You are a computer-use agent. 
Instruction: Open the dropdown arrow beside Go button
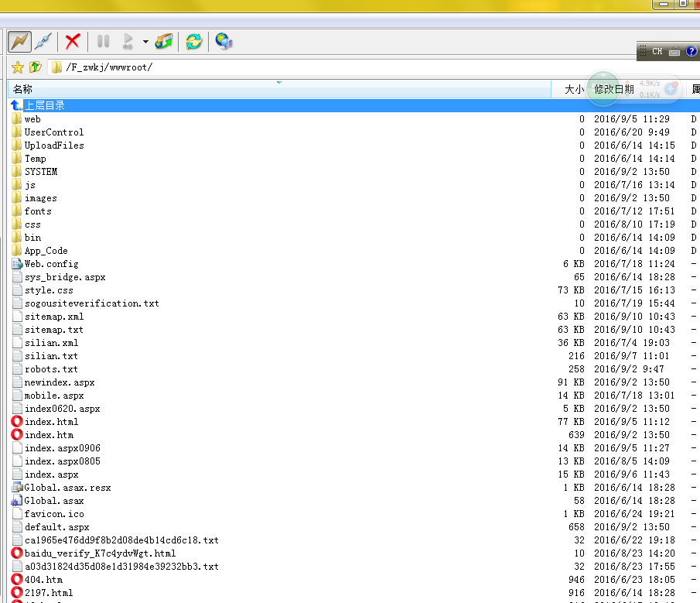(x=145, y=42)
